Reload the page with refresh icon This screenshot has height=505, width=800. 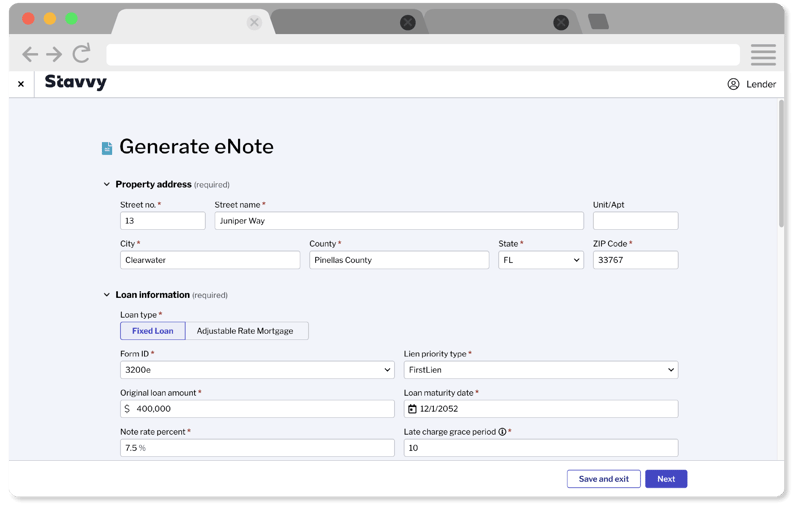click(81, 53)
